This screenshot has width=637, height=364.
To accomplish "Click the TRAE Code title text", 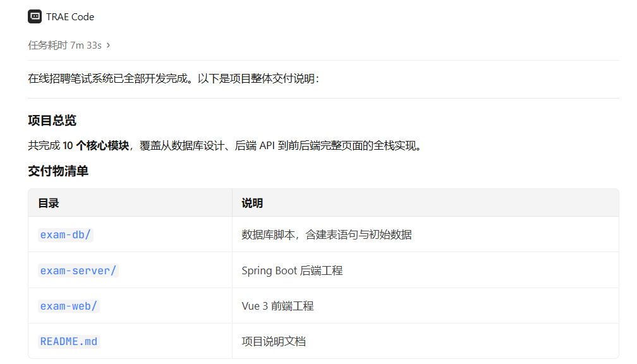I will 70,16.
